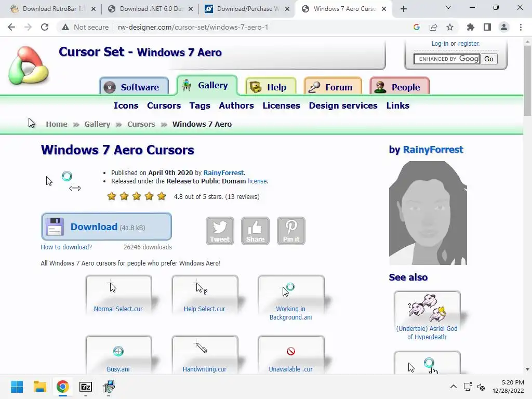Open the Windows Start button
This screenshot has height=399, width=532.
pos(17,387)
